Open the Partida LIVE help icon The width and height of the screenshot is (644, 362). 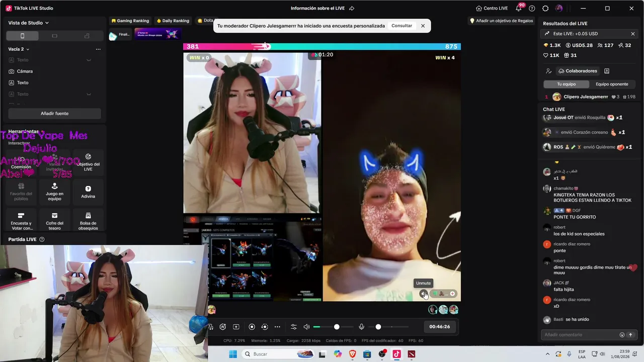42,239
